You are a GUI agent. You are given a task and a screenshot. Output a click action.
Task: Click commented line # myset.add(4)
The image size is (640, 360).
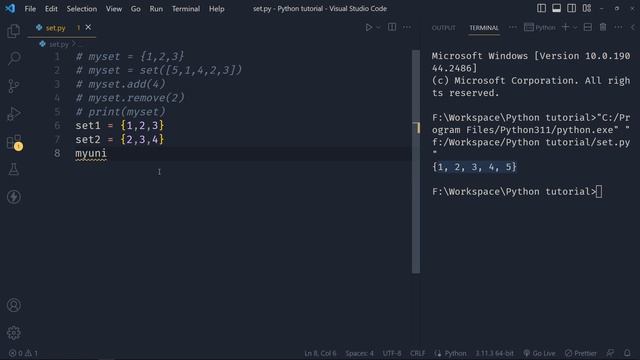pos(120,84)
